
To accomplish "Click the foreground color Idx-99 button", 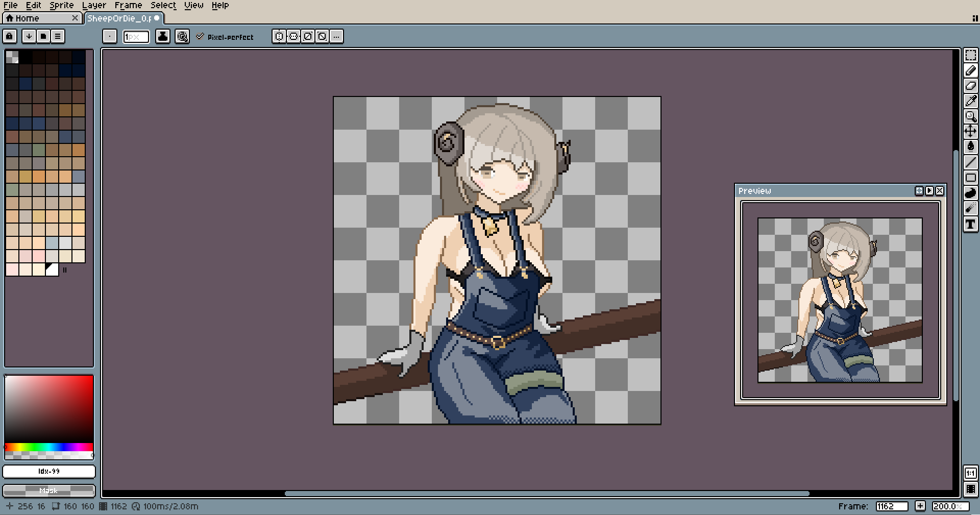I will click(49, 472).
